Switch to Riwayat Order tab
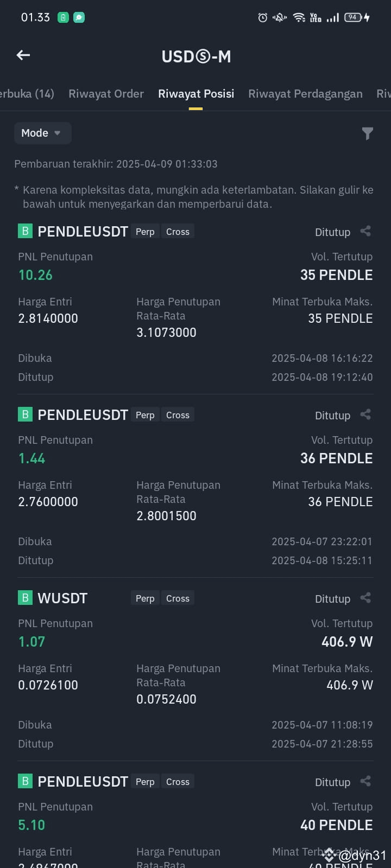Viewport: 391px width, 868px height. coord(106,94)
